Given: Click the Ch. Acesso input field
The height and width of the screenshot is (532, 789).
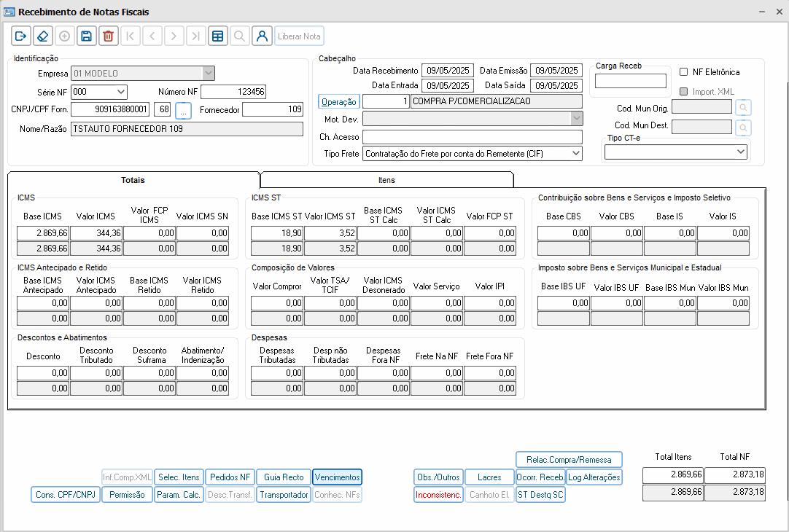Looking at the screenshot, I should click(472, 137).
